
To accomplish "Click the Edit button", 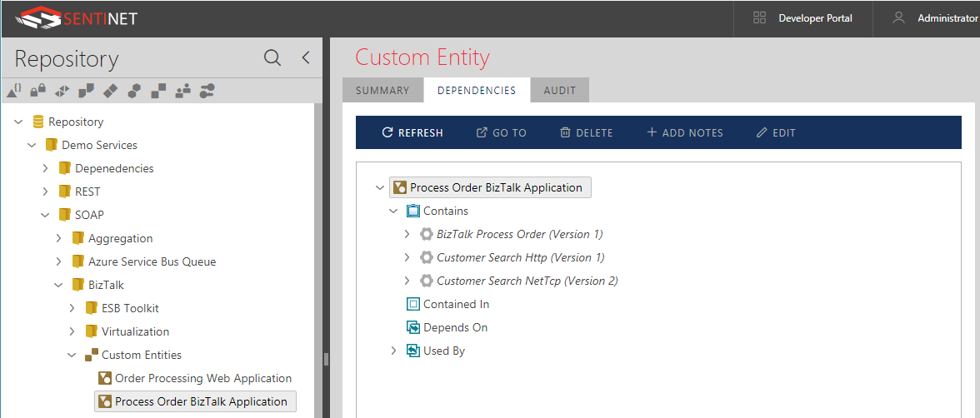I will click(776, 132).
